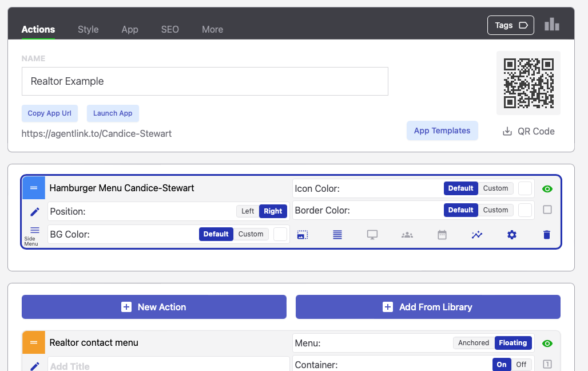The height and width of the screenshot is (371, 588).
Task: Click the pencil edit icon for Hamburger Menu
Action: (x=34, y=212)
